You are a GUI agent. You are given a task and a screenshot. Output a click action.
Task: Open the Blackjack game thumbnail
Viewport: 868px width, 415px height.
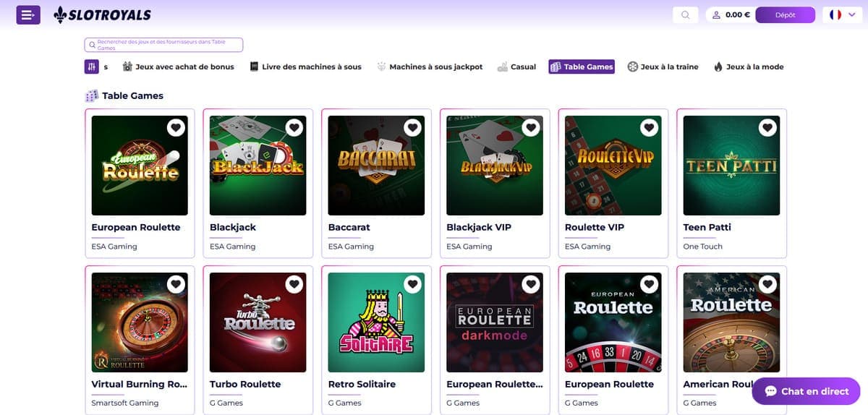(258, 166)
